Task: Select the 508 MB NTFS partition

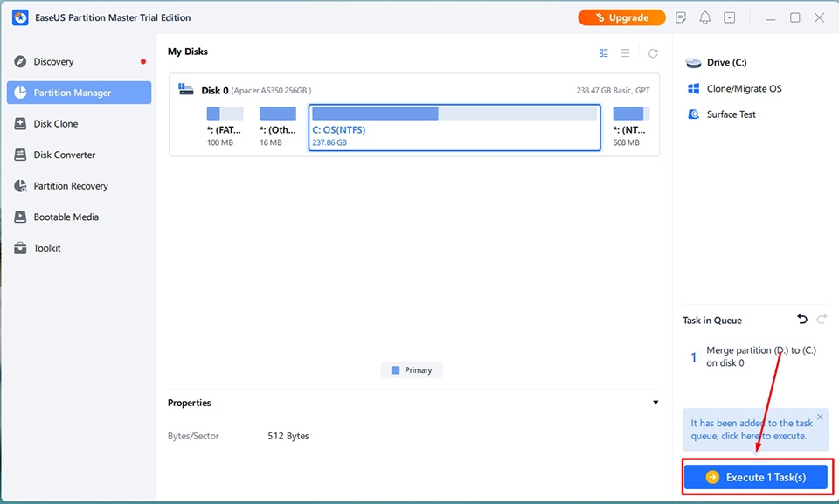Action: [631, 128]
